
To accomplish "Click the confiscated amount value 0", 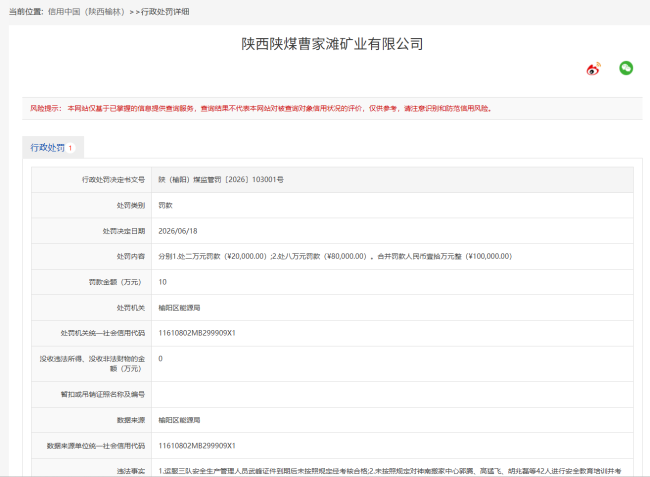I will pyautogui.click(x=160, y=358).
